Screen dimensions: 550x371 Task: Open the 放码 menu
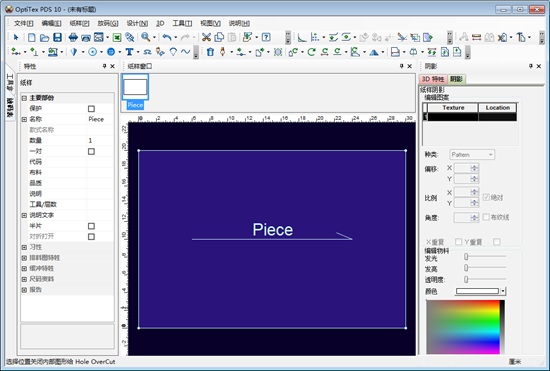(108, 23)
